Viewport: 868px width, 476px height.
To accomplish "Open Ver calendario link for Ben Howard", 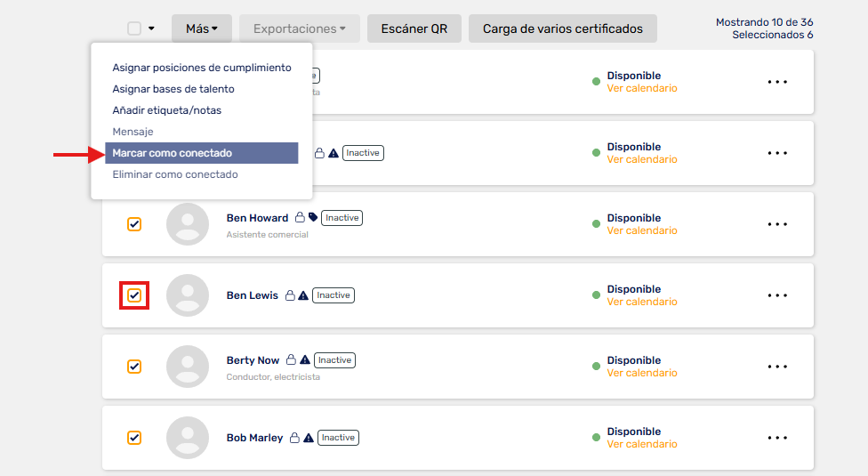I will [642, 230].
